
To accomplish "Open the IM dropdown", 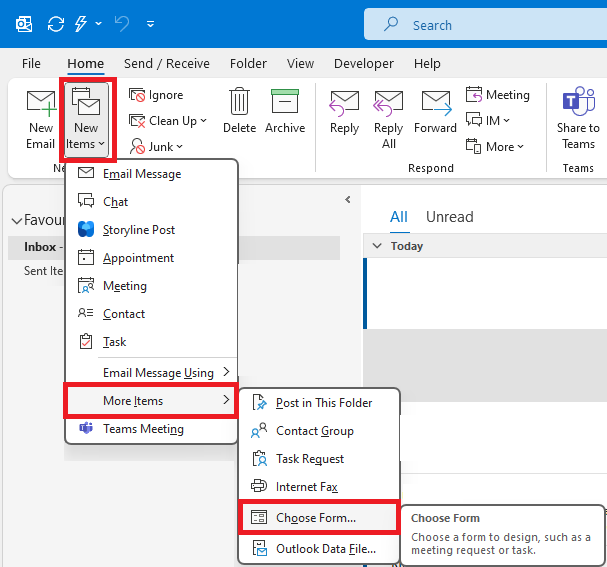I will click(x=487, y=120).
